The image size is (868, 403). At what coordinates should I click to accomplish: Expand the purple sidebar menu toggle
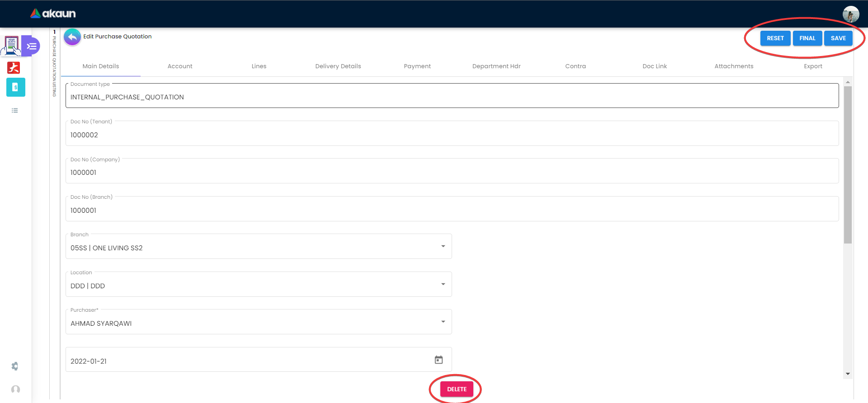point(31,46)
